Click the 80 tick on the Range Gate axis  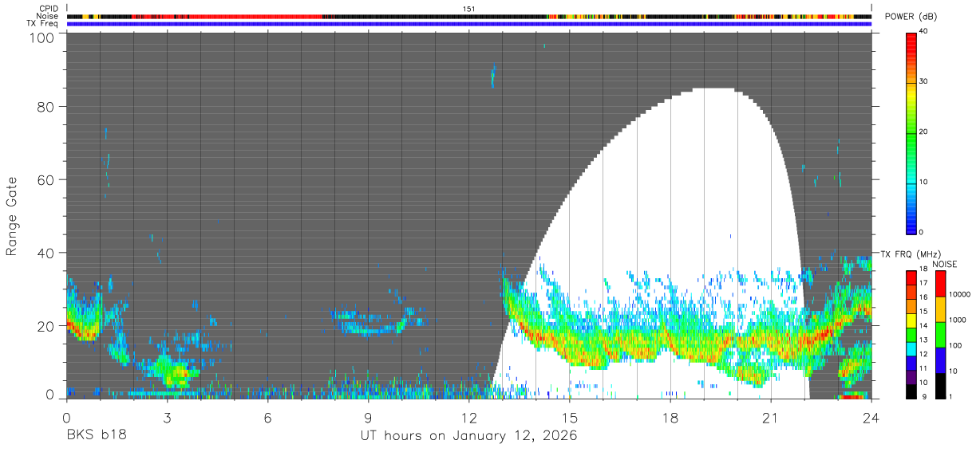(45, 106)
